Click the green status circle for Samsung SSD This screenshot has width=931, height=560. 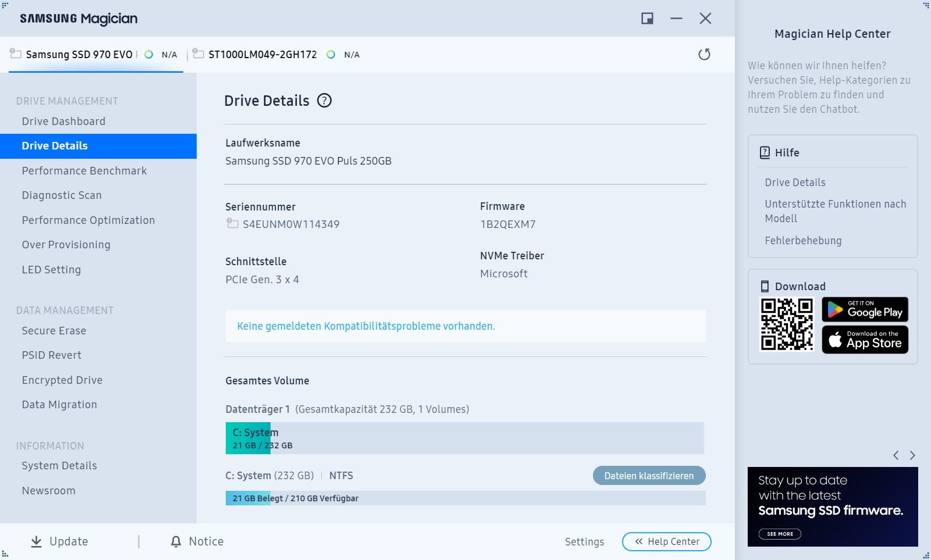pyautogui.click(x=149, y=54)
